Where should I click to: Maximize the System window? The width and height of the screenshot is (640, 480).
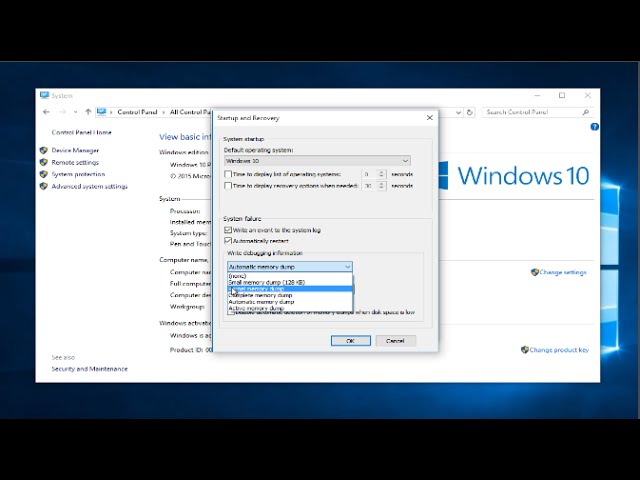point(562,96)
